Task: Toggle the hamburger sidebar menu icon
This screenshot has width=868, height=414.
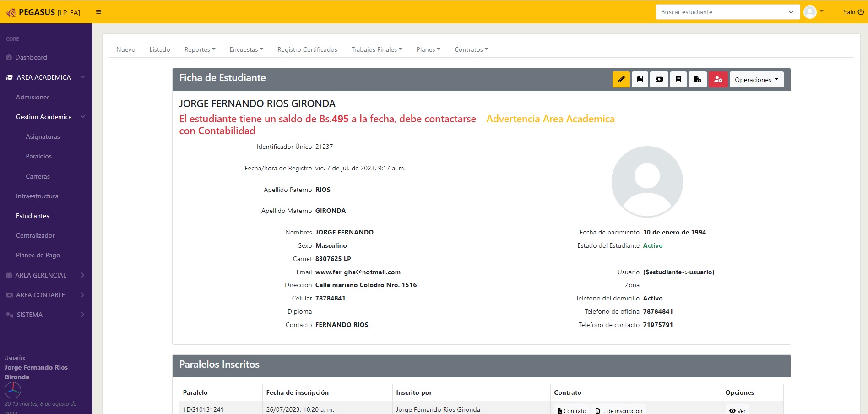Action: 98,12
